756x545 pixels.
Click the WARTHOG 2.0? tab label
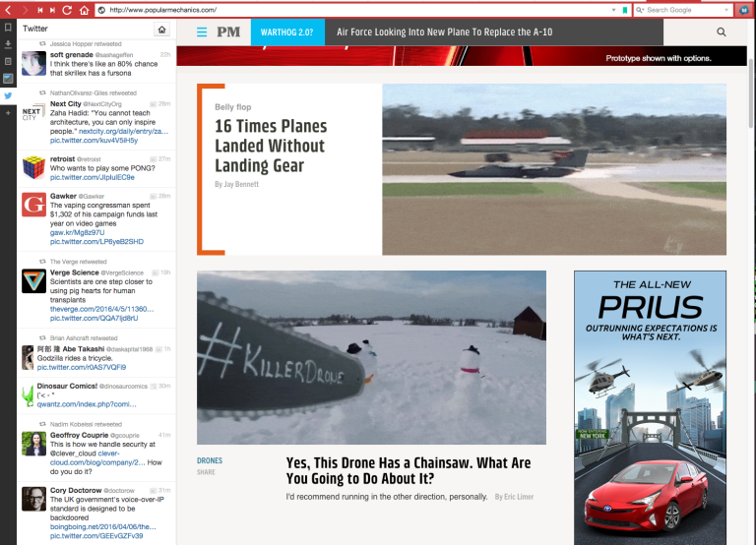(x=286, y=32)
